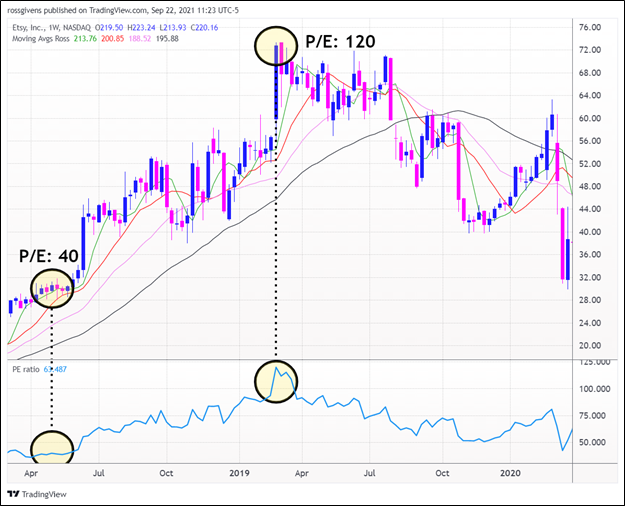The image size is (625, 506).
Task: Click the 1W interval label in legend
Action: [x=54, y=28]
